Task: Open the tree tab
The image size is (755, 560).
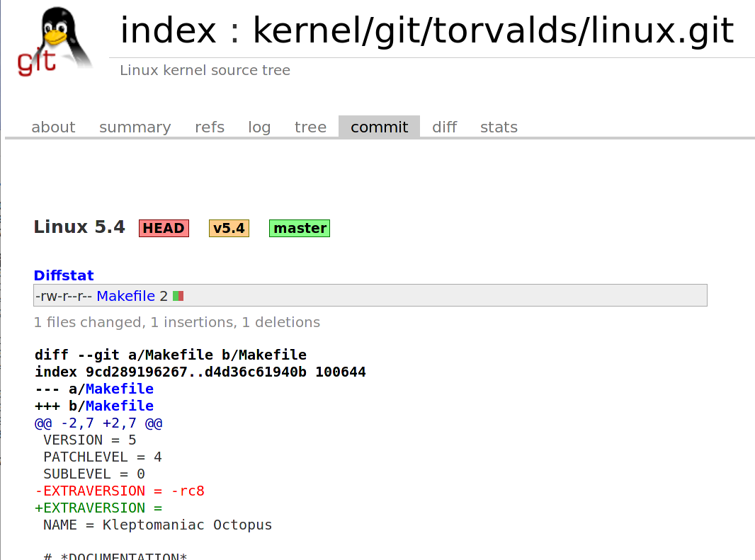Action: click(311, 127)
